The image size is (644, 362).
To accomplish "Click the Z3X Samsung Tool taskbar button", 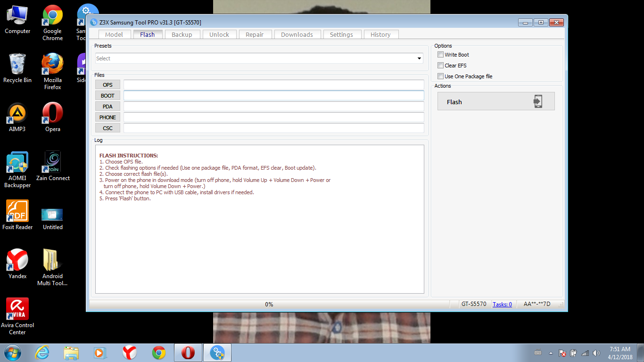I will [x=217, y=353].
